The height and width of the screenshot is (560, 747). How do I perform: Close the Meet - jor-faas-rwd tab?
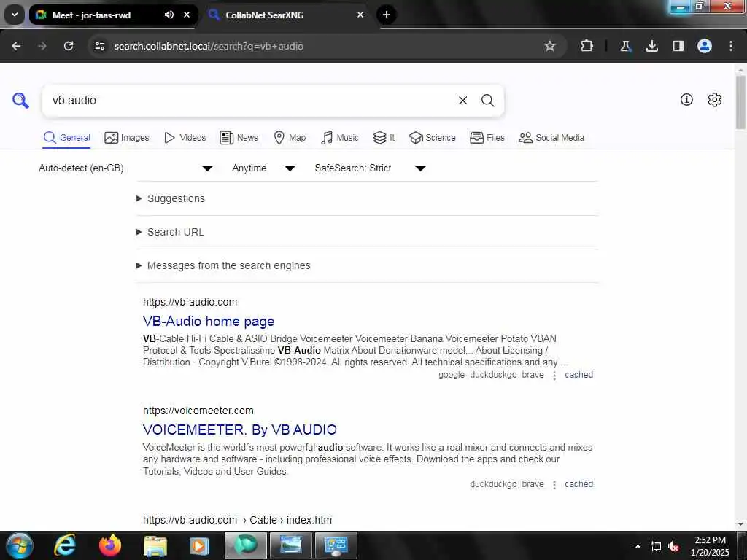[x=187, y=15]
